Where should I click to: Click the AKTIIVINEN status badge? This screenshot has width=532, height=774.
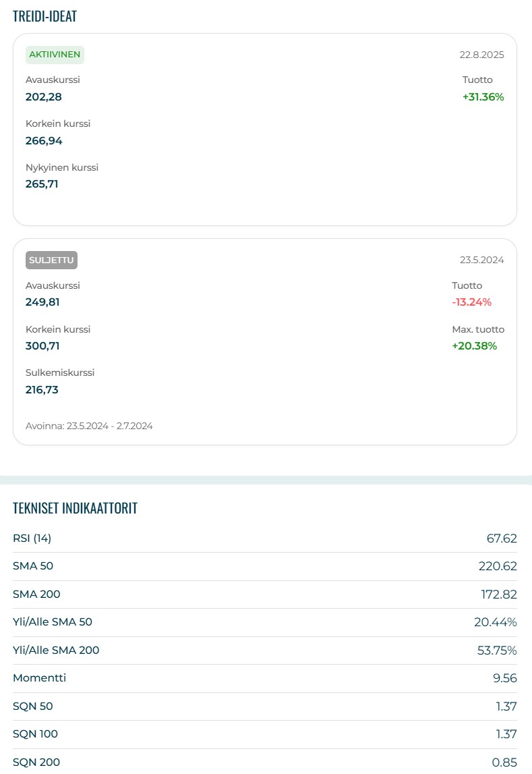point(55,55)
